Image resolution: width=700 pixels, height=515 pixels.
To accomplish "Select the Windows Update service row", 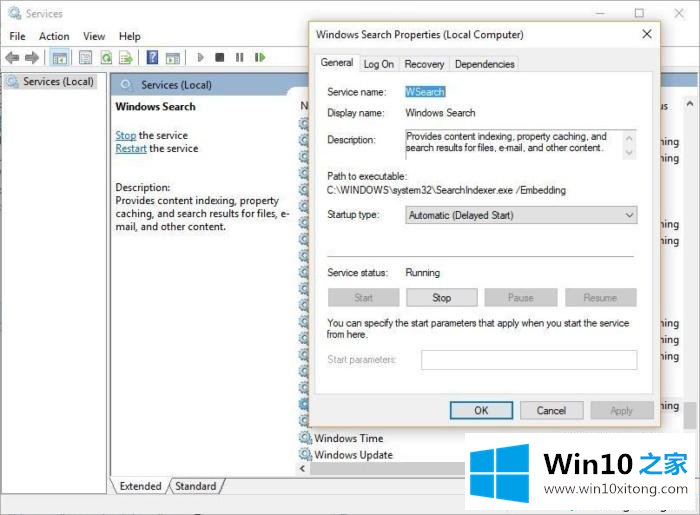I will pyautogui.click(x=354, y=455).
